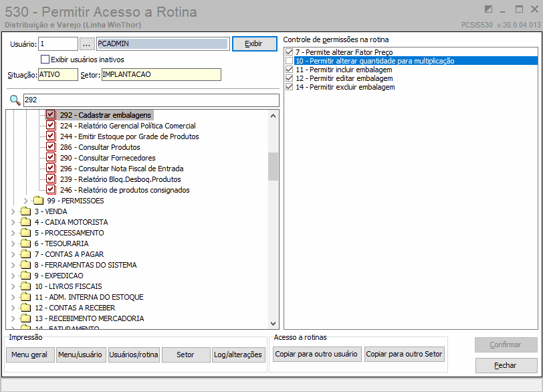This screenshot has height=392, width=543.
Task: Expand the 9 - EXPEDICAO node
Action: click(13, 276)
